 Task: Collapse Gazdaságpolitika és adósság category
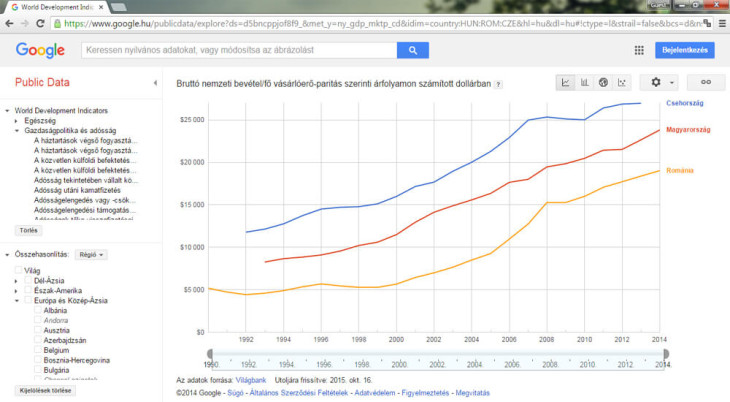point(16,131)
